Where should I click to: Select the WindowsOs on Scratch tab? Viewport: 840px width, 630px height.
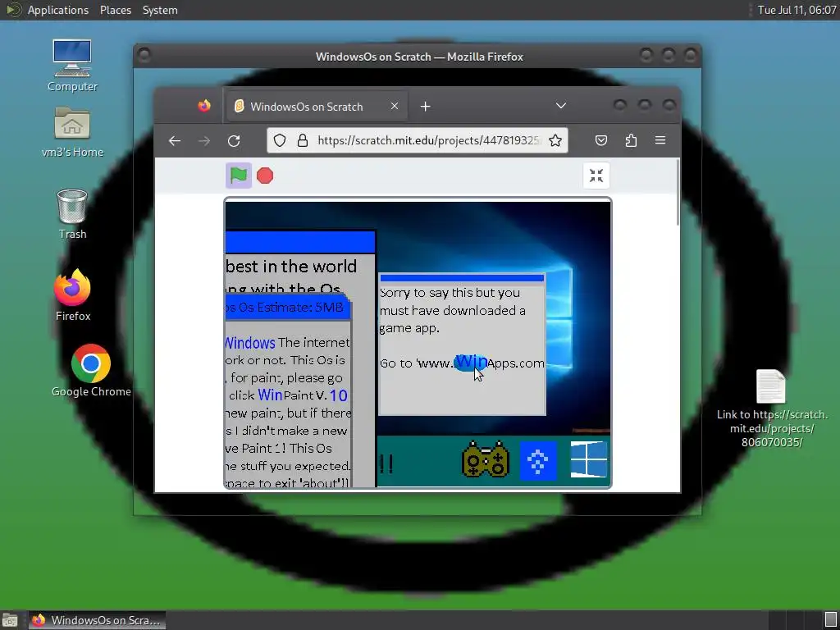(x=317, y=107)
